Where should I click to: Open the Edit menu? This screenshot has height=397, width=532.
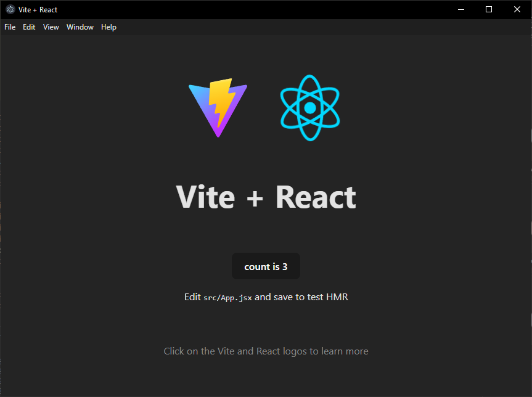[29, 27]
